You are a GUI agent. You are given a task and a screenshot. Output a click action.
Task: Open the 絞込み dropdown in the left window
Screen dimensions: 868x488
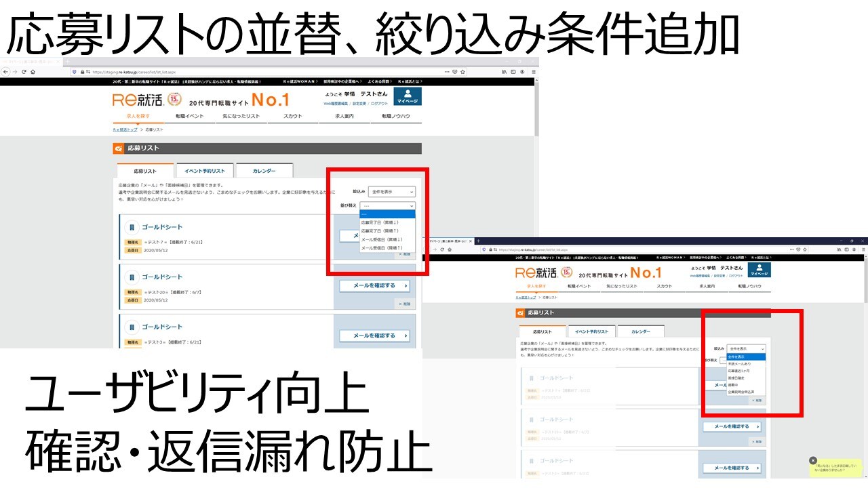(x=392, y=192)
